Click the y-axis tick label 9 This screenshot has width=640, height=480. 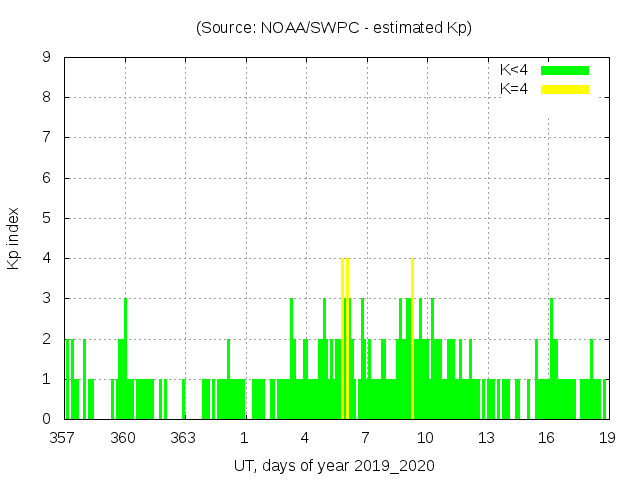pyautogui.click(x=47, y=58)
